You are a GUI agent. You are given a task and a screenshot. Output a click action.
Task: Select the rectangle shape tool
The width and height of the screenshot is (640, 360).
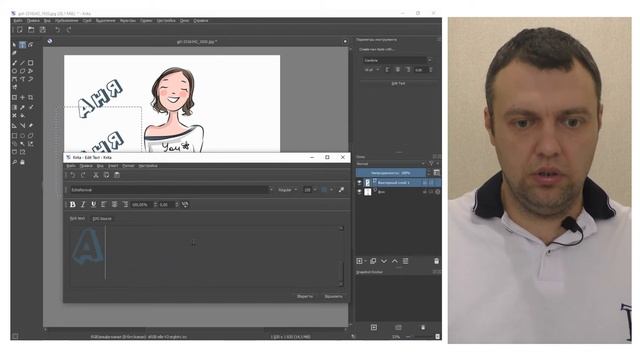click(31, 63)
